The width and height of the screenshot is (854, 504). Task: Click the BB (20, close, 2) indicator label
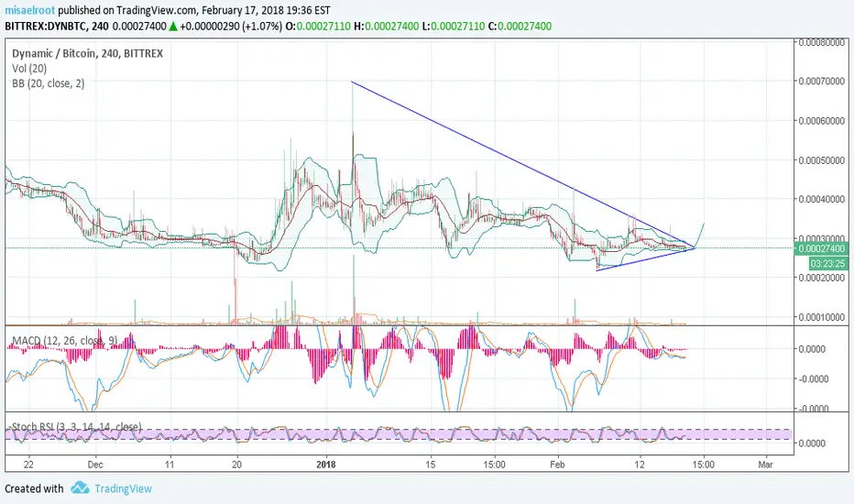[49, 83]
